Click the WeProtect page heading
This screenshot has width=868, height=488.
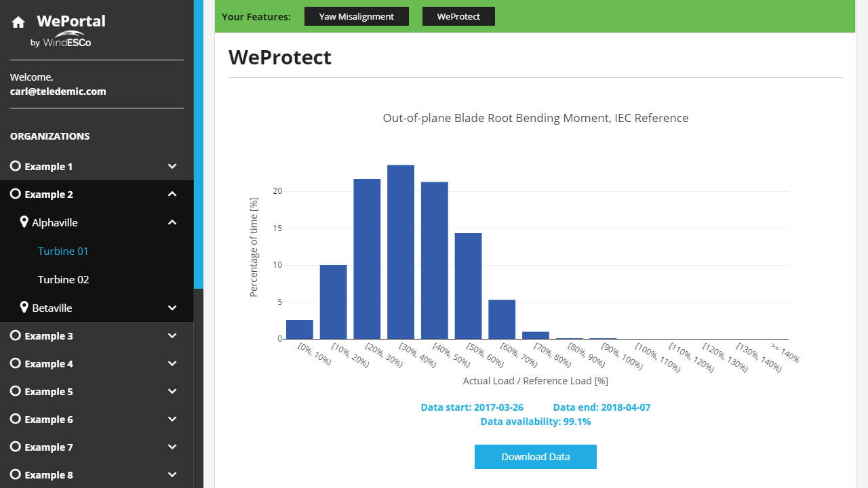[x=280, y=57]
